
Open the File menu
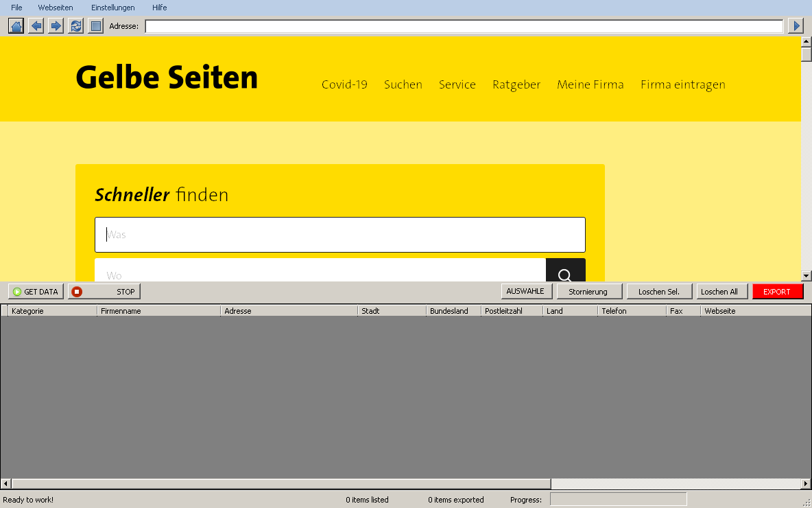click(16, 8)
